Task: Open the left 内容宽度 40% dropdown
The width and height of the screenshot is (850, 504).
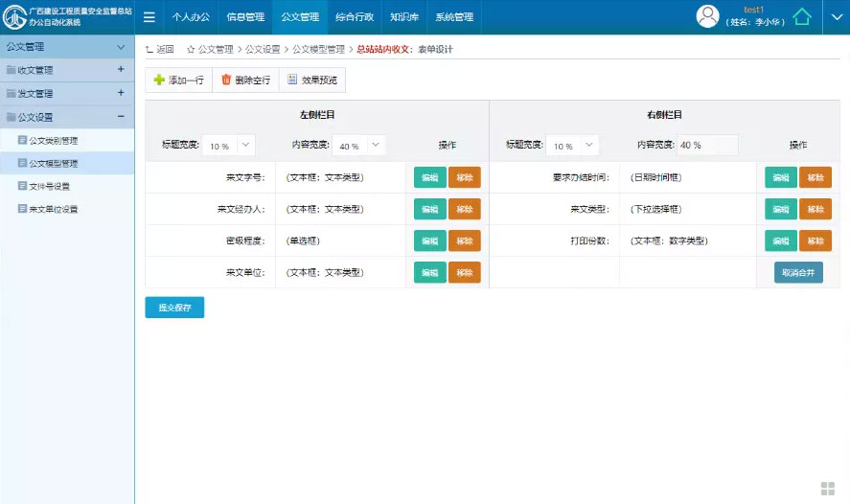Action: 375,145
